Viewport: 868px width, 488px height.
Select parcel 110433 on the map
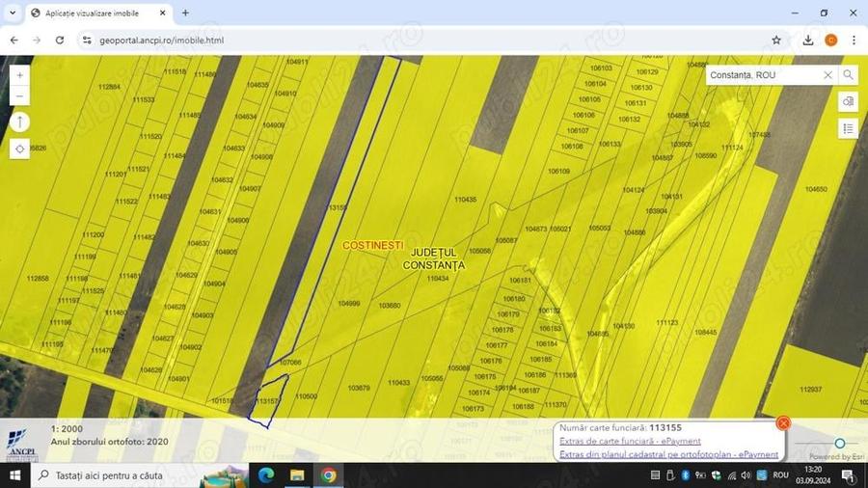[x=398, y=382]
